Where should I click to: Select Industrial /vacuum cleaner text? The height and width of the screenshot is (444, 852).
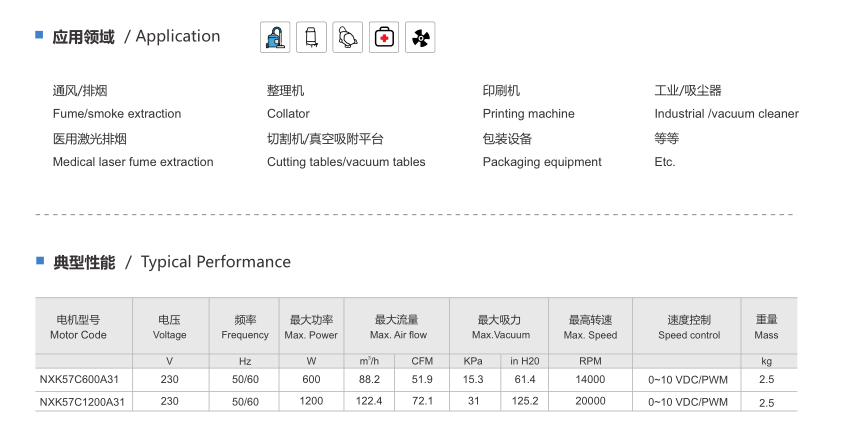pos(726,114)
